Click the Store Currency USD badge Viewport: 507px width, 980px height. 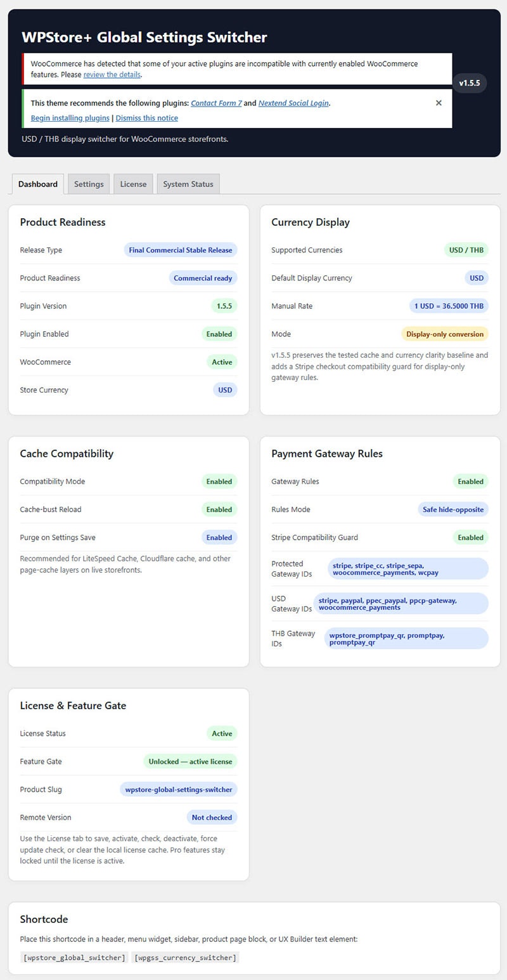(x=225, y=389)
